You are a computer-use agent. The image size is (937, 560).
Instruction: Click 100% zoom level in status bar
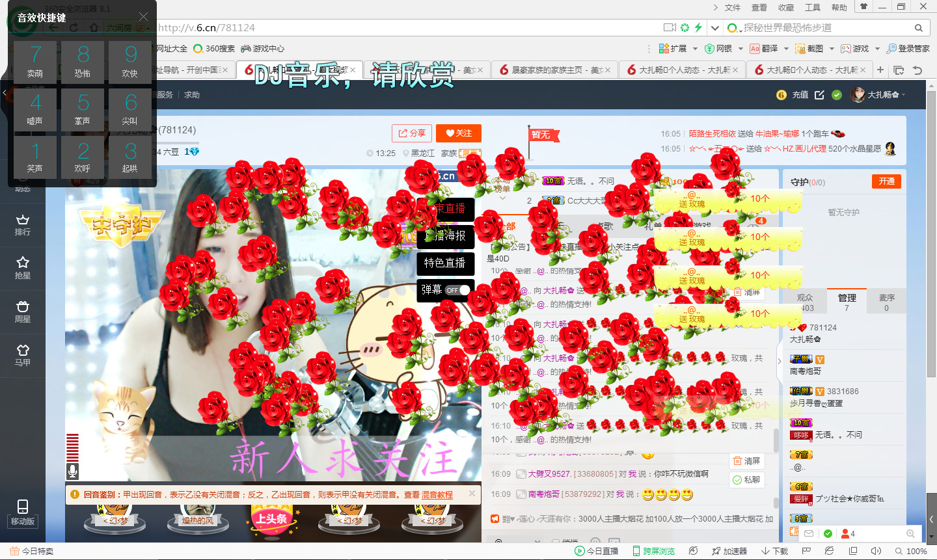912,552
